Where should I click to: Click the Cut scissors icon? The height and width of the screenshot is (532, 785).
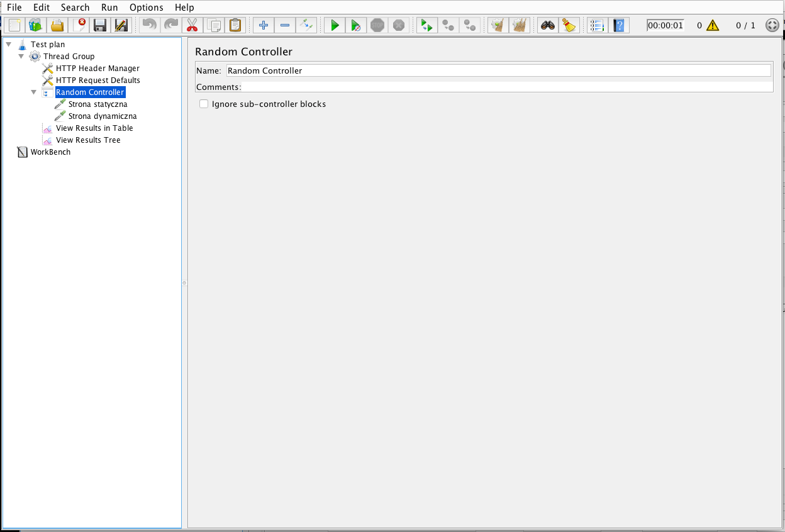192,25
